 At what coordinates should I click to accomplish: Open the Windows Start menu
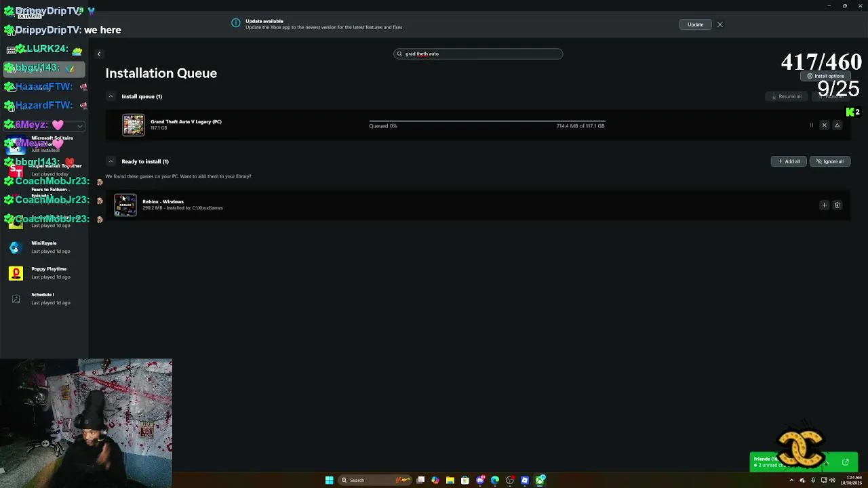(x=329, y=480)
